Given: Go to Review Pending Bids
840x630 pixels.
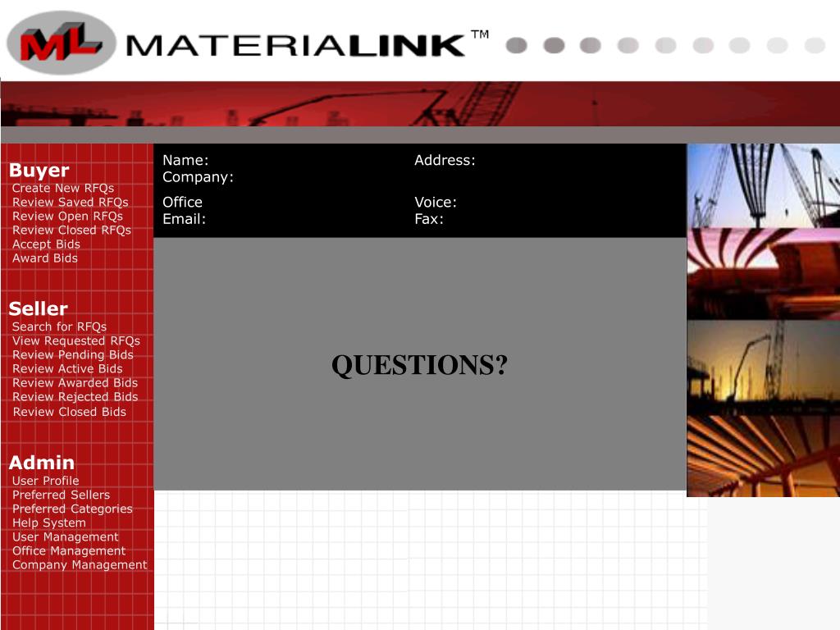Looking at the screenshot, I should pos(73,354).
